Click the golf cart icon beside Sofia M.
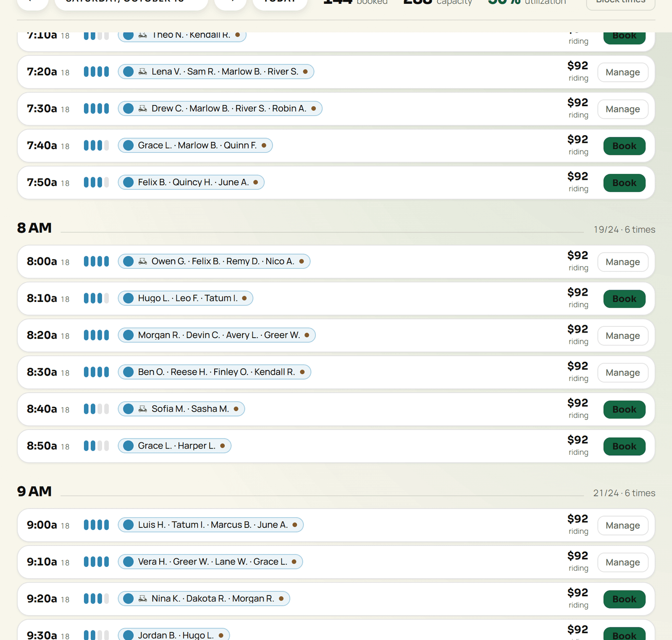Image resolution: width=672 pixels, height=640 pixels. click(143, 409)
